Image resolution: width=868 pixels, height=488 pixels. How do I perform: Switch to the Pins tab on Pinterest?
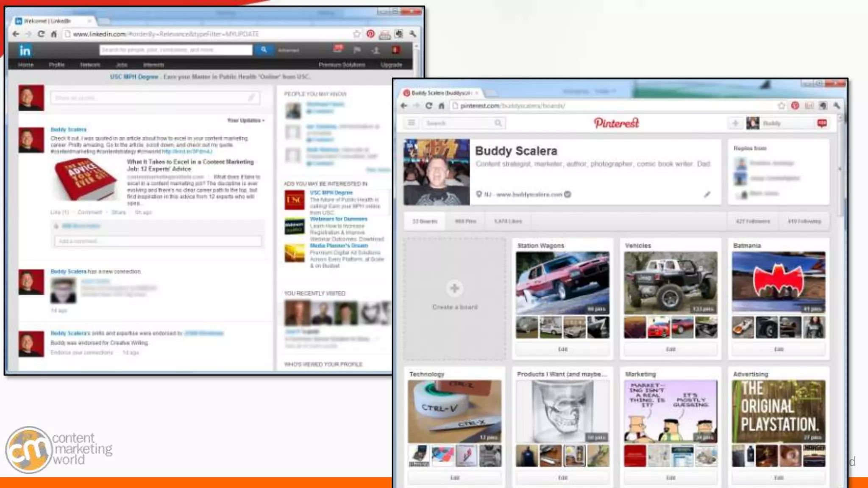(465, 221)
